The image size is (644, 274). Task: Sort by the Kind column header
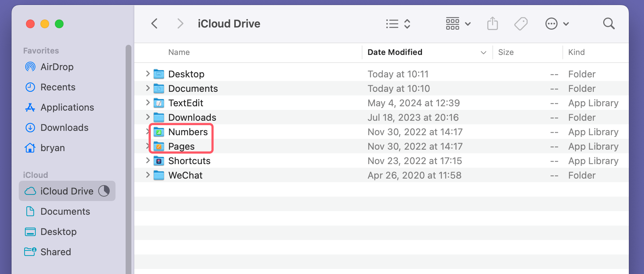tap(576, 52)
